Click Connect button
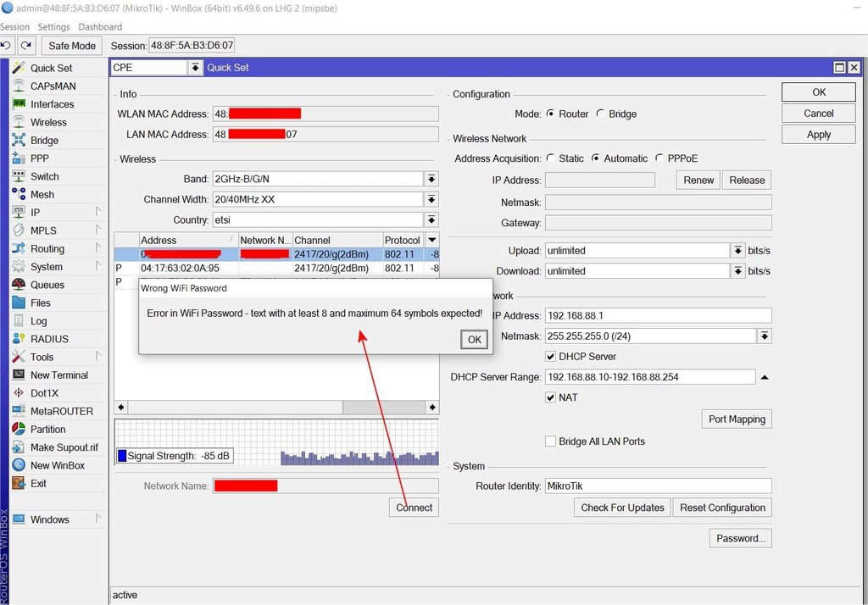This screenshot has width=868, height=605. 414,508
